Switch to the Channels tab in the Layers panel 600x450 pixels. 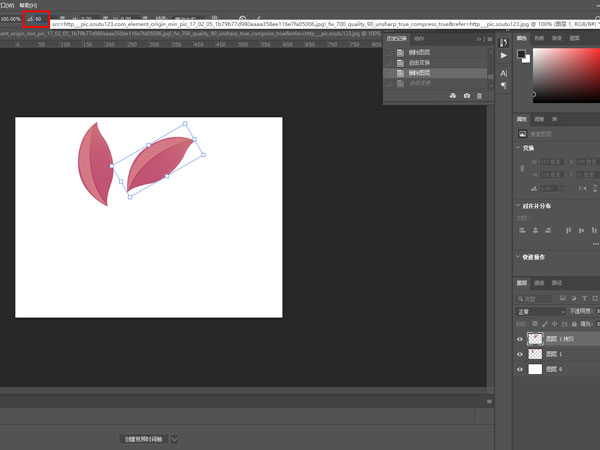(541, 283)
